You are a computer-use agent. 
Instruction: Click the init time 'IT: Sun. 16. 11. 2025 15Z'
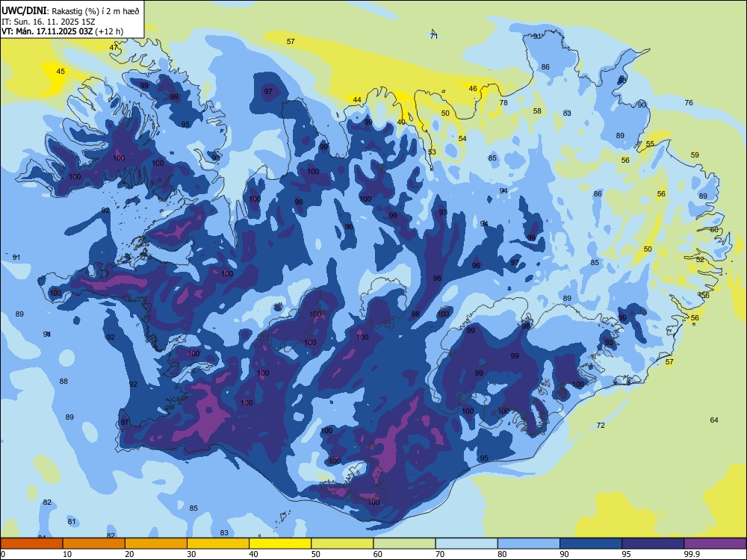pos(49,22)
